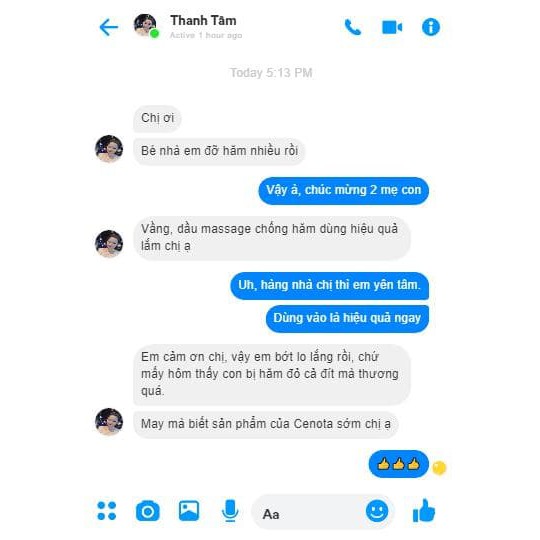The height and width of the screenshot is (540, 540).
Task: Select the message mentioning Cenota
Action: [x=266, y=424]
